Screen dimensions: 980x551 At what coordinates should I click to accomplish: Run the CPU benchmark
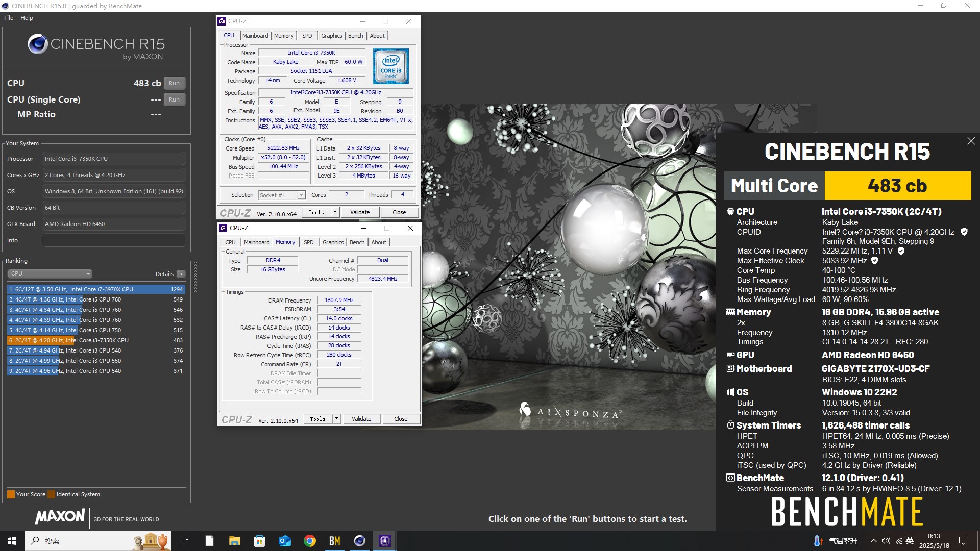click(x=174, y=83)
